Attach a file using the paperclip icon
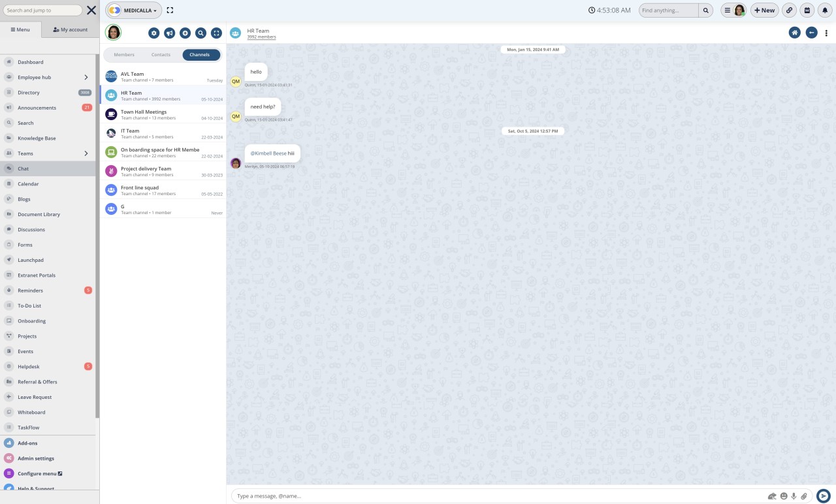This screenshot has height=504, width=836. [x=804, y=496]
